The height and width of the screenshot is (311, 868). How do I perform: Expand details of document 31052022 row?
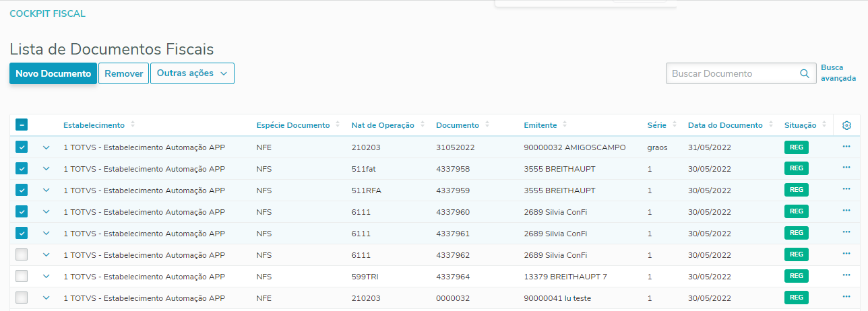click(46, 147)
